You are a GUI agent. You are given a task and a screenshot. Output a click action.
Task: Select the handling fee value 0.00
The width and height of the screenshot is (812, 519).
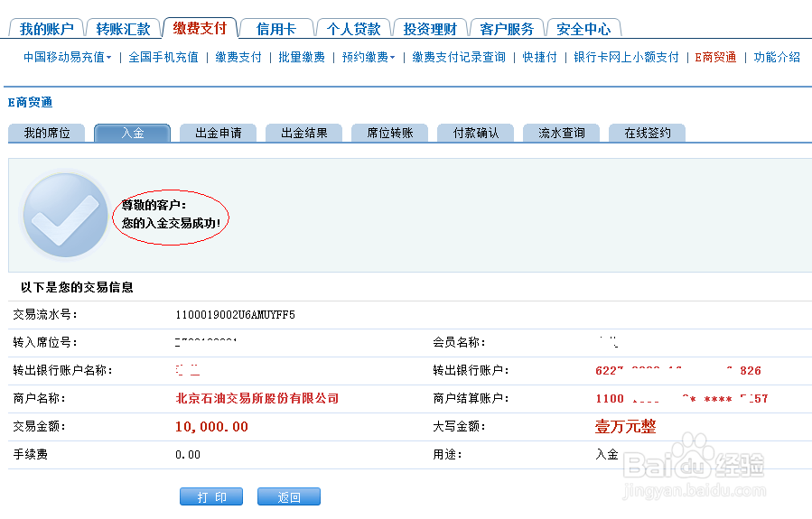point(188,454)
